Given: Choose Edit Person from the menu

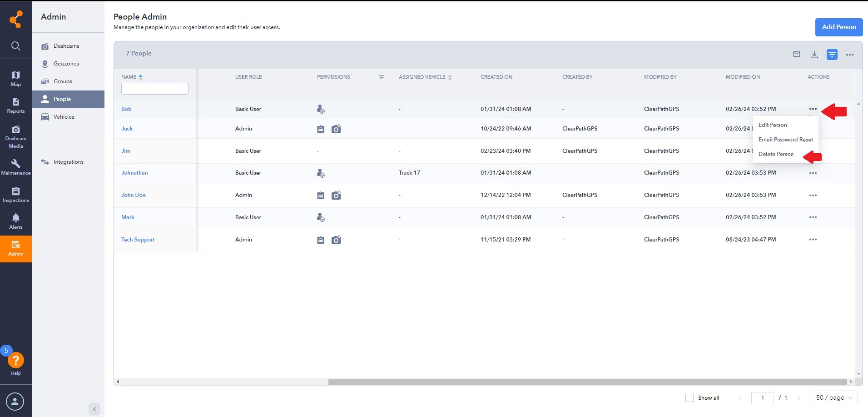Looking at the screenshot, I should [x=773, y=125].
